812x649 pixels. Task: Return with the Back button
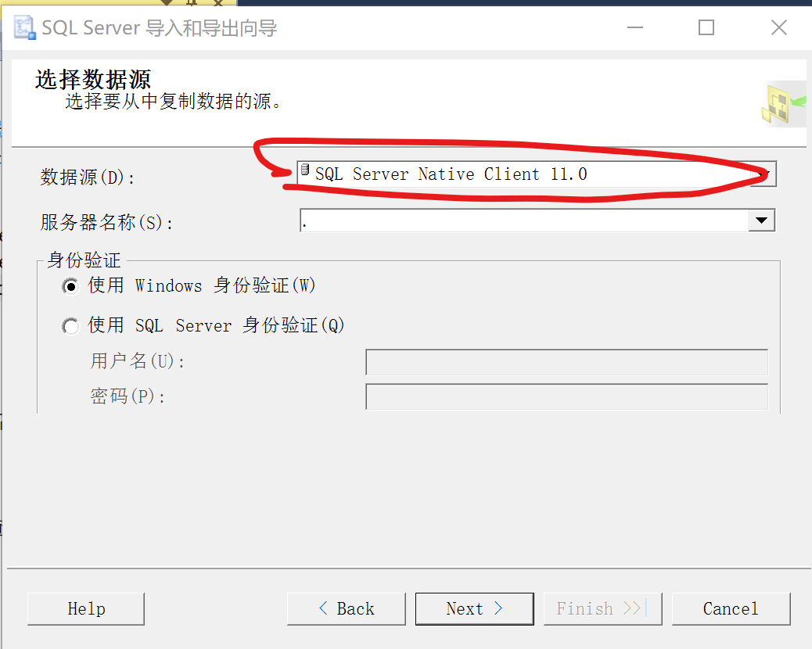pos(347,609)
